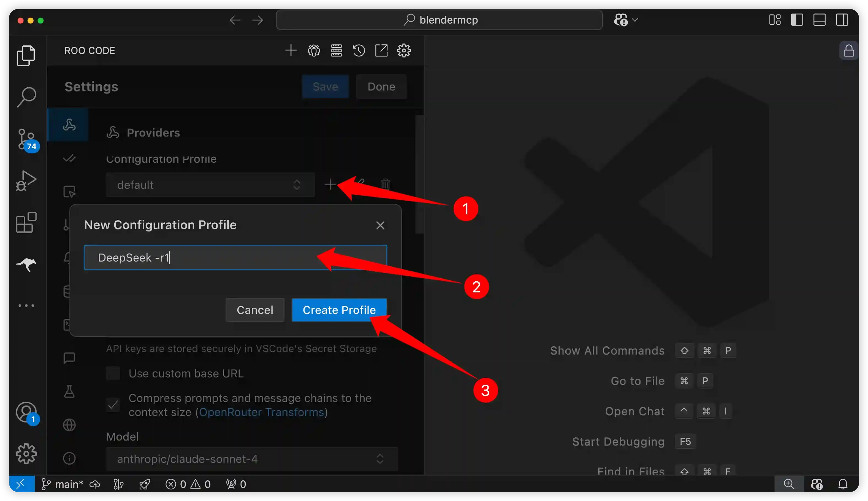Click the main* git branch status item
Image resolution: width=868 pixels, height=501 pixels.
[63, 484]
